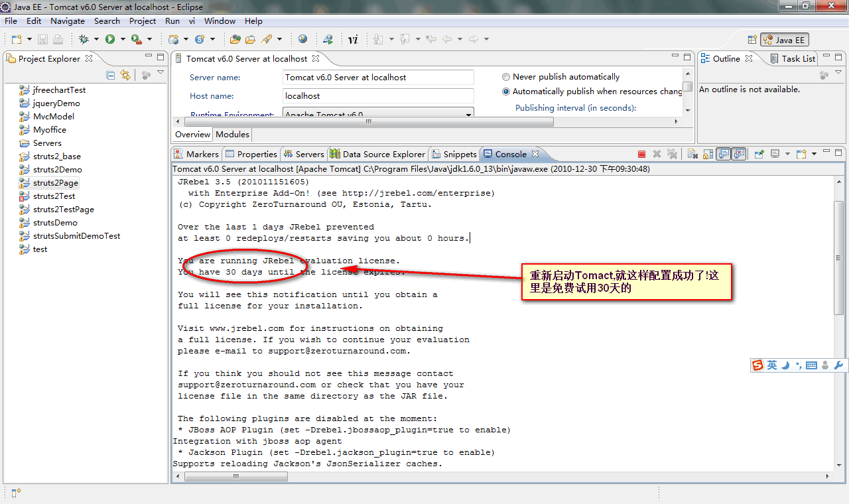Switch to the Task List tab

click(793, 58)
